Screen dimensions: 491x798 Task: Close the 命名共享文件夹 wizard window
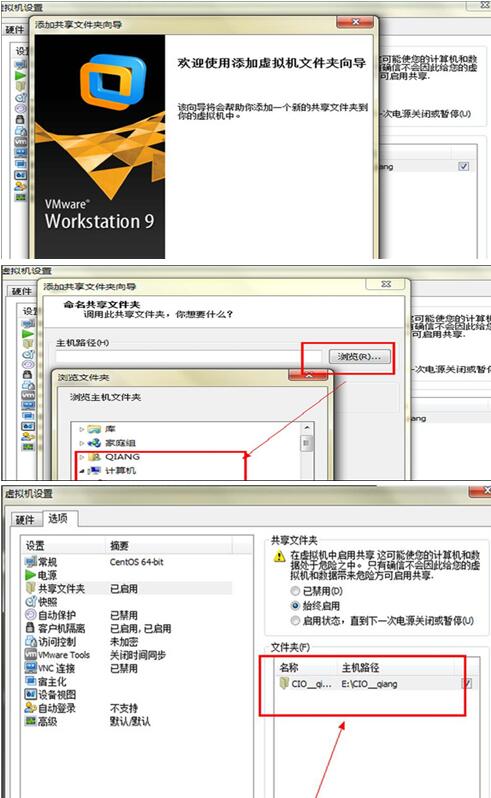[386, 284]
